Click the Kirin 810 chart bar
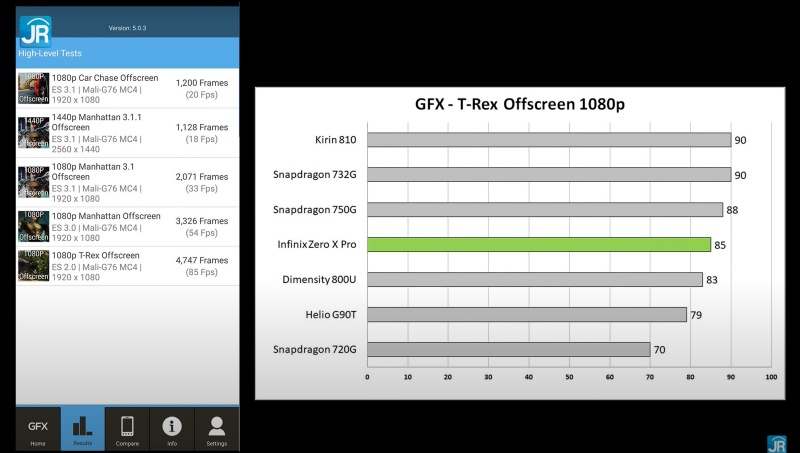This screenshot has width=800, height=453. pyautogui.click(x=549, y=140)
